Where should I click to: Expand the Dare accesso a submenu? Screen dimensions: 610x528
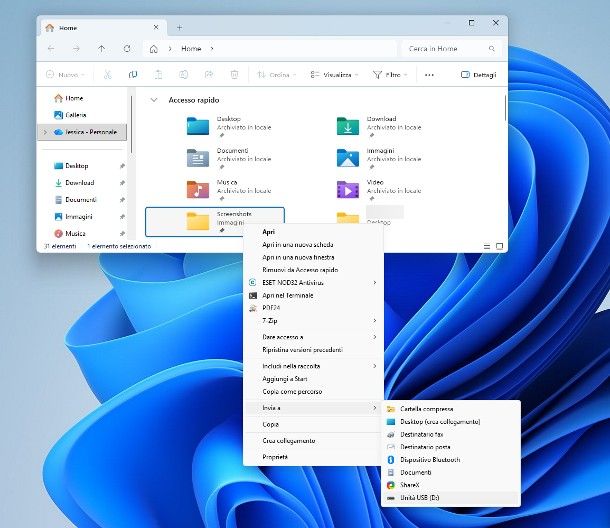313,337
